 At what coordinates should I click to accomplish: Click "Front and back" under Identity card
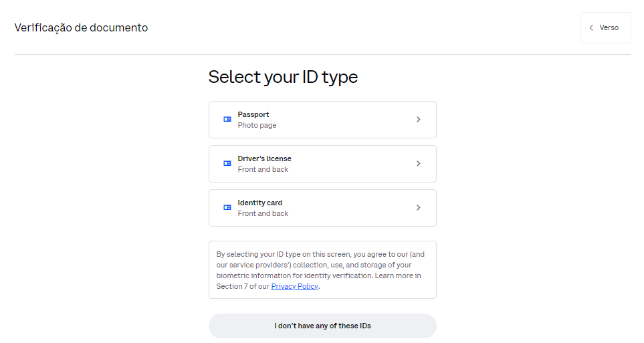263,214
